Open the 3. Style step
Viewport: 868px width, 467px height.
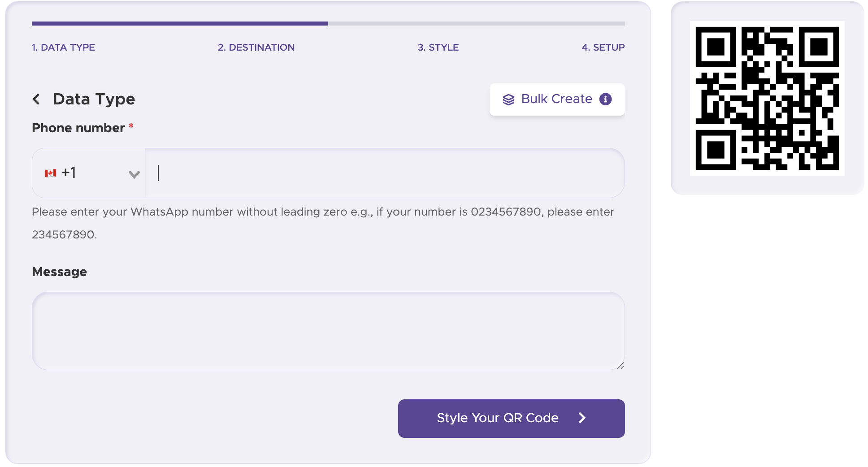[438, 48]
